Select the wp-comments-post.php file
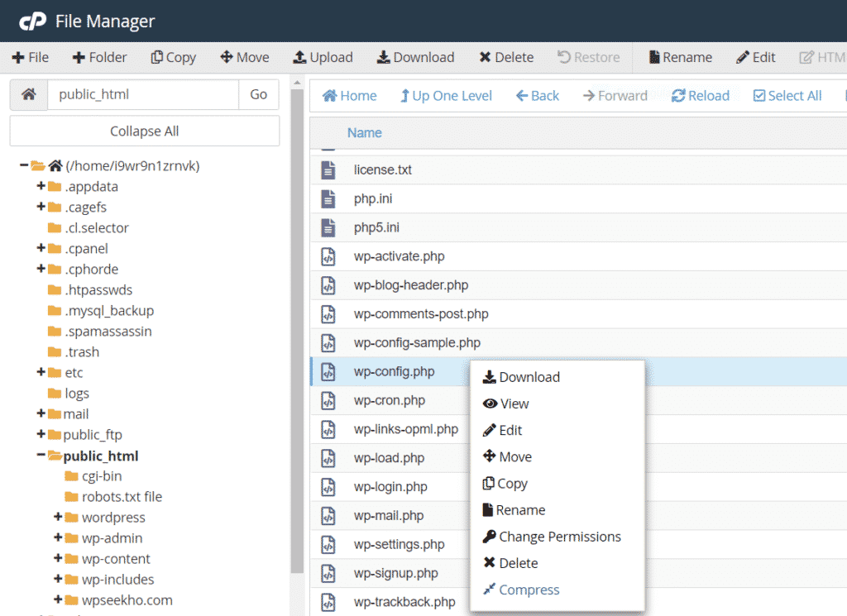Viewport: 847px width, 616px height. [x=421, y=314]
